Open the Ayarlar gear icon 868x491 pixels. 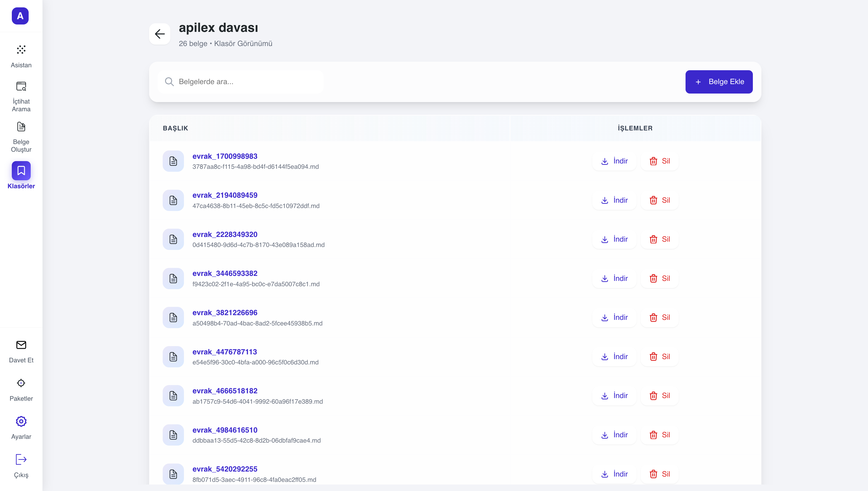pos(21,422)
